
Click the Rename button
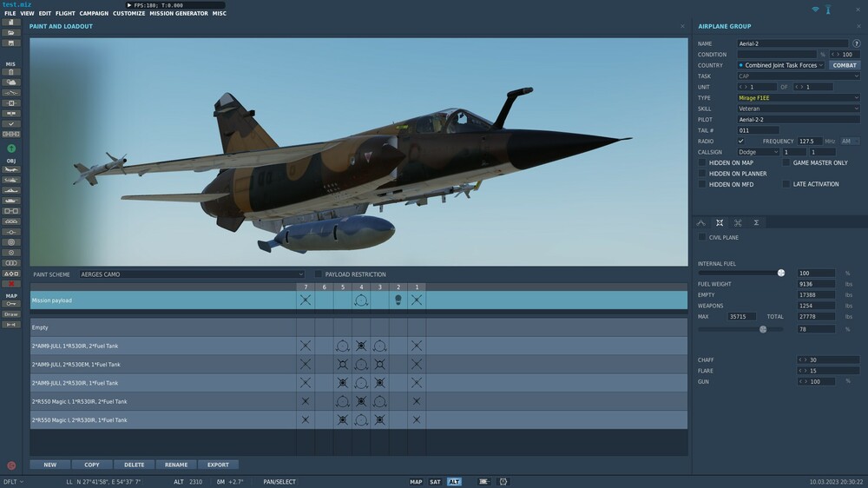[x=176, y=465]
